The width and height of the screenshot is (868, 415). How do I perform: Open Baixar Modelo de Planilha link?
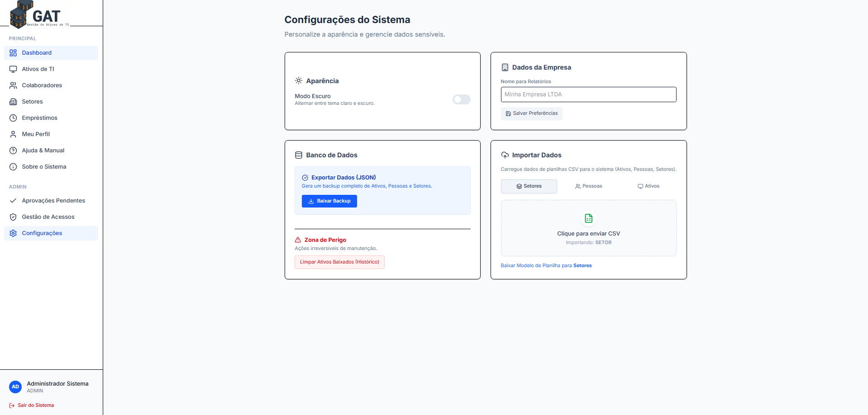coord(546,266)
